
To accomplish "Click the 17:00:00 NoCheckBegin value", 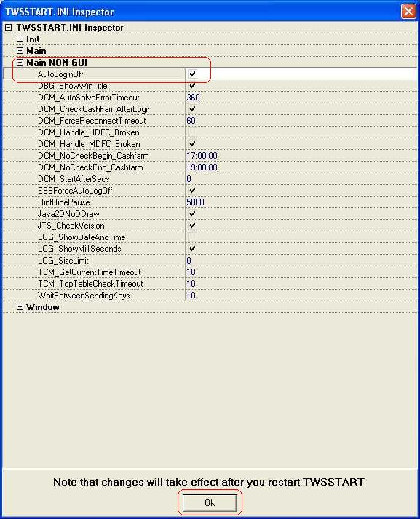I will (x=202, y=156).
